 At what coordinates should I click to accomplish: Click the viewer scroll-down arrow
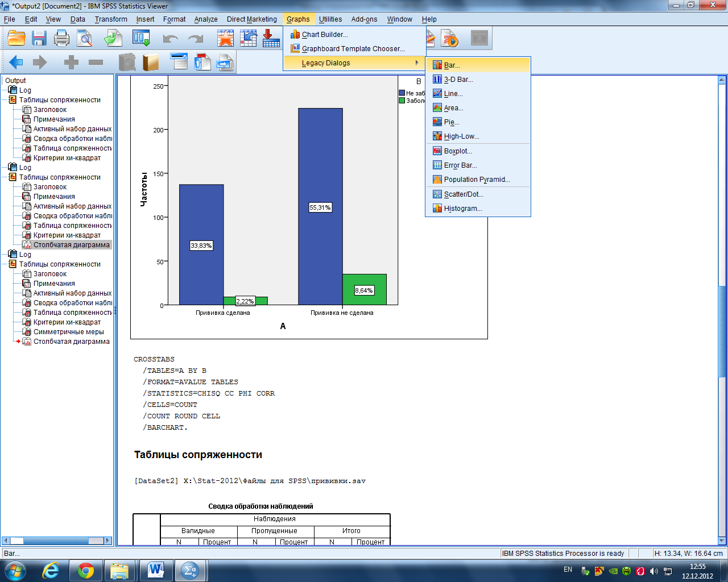click(x=722, y=541)
